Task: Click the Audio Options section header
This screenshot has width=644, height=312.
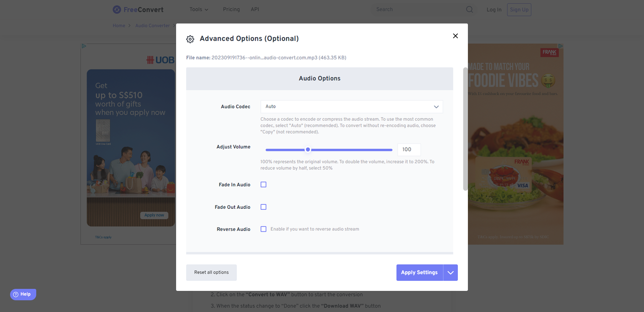Action: pos(319,79)
